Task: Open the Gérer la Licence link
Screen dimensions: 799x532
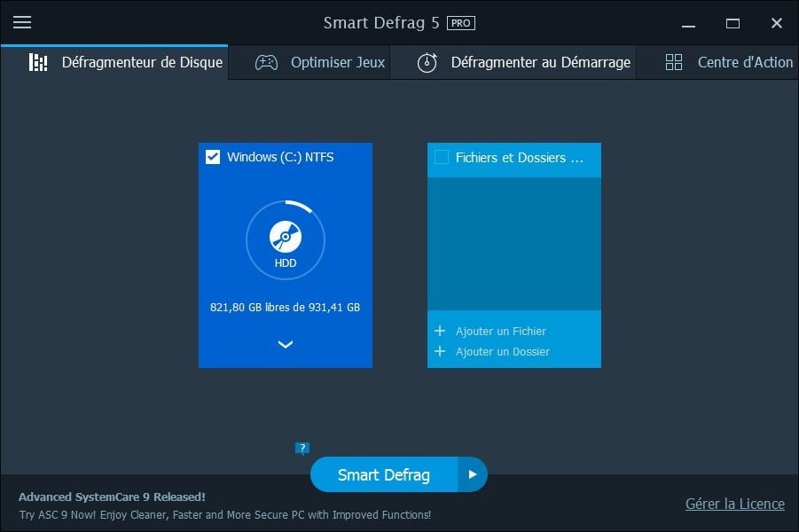Action: pos(735,504)
